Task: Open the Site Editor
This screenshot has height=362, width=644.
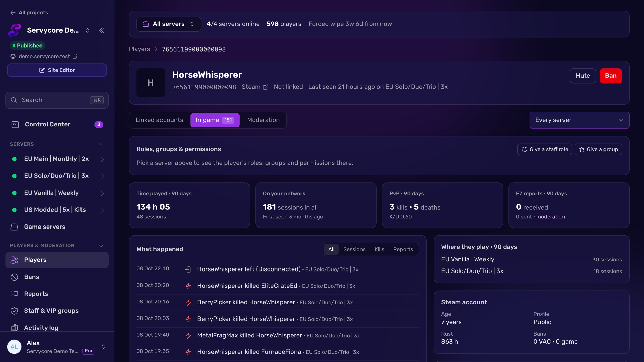Action: pyautogui.click(x=57, y=70)
